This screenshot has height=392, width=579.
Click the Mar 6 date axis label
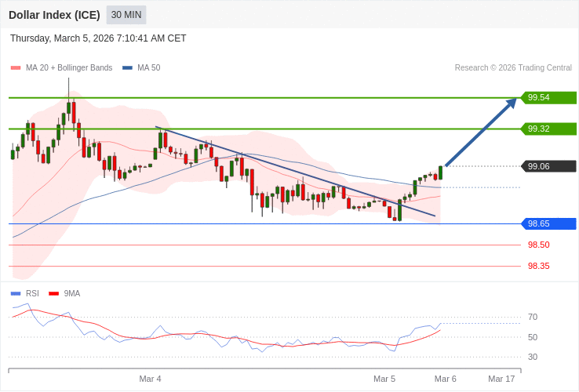[x=445, y=379]
